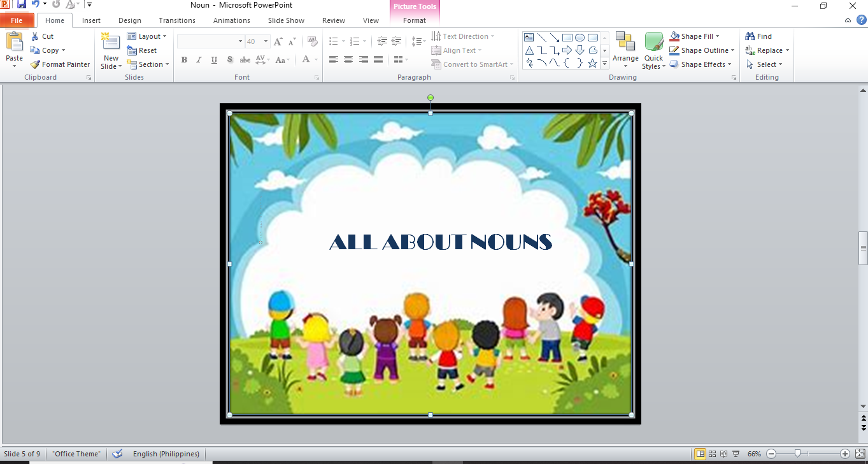This screenshot has width=868, height=464.
Task: Click the Arrange button
Action: click(x=625, y=50)
